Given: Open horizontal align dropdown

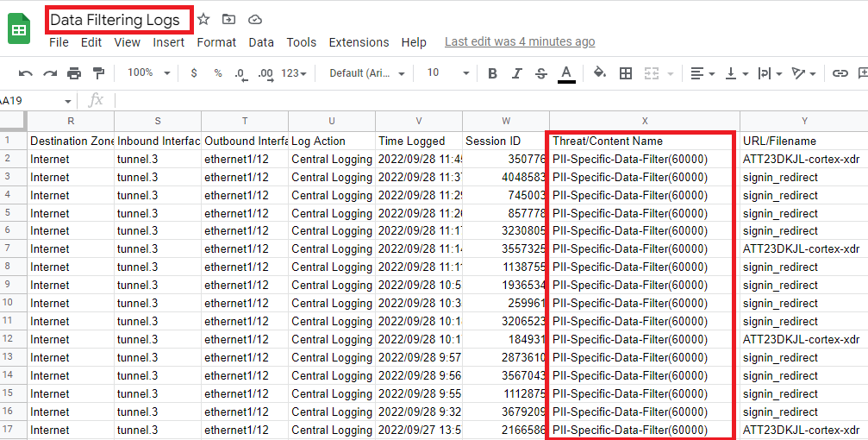Looking at the screenshot, I should (x=703, y=73).
